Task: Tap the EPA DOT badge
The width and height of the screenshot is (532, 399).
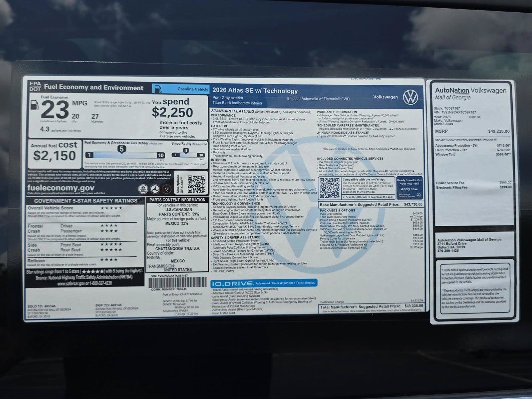Action: (35, 86)
